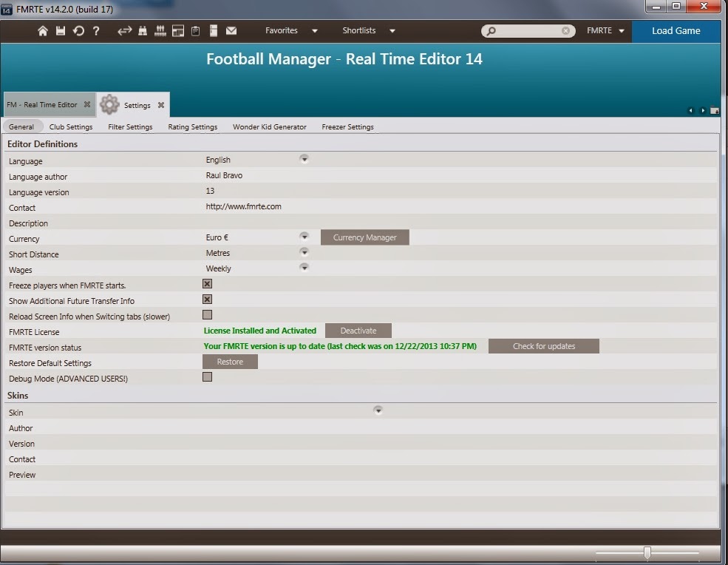Click the swap arrows transfer icon
Image resolution: width=728 pixels, height=565 pixels.
(124, 30)
